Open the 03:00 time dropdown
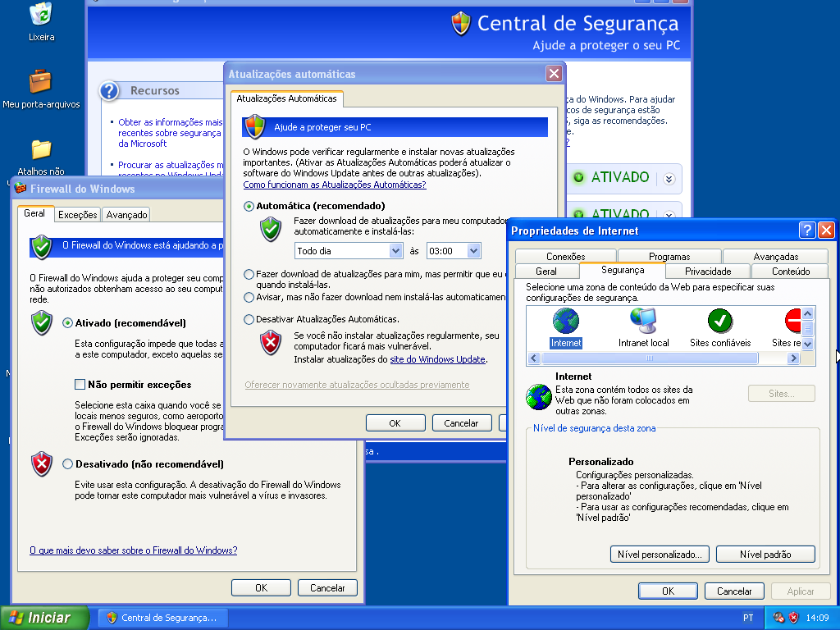The height and width of the screenshot is (630, 840). [x=473, y=251]
